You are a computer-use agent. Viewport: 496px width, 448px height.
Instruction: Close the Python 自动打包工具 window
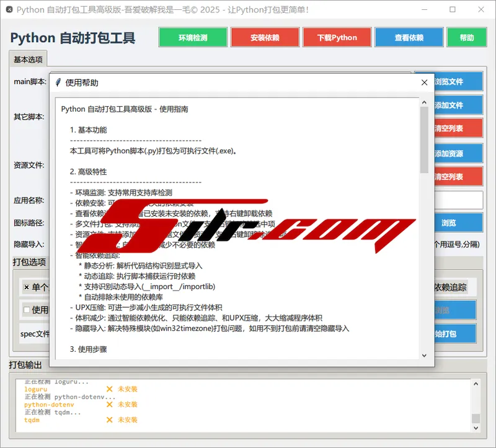click(481, 9)
